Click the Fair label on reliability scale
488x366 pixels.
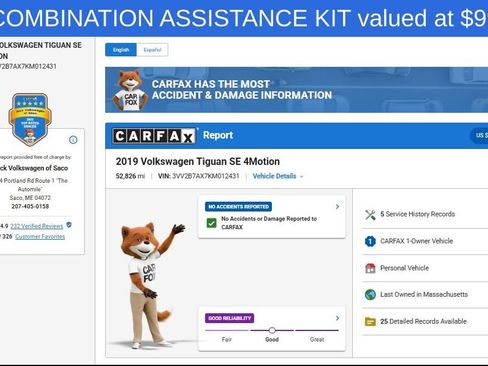tap(227, 340)
